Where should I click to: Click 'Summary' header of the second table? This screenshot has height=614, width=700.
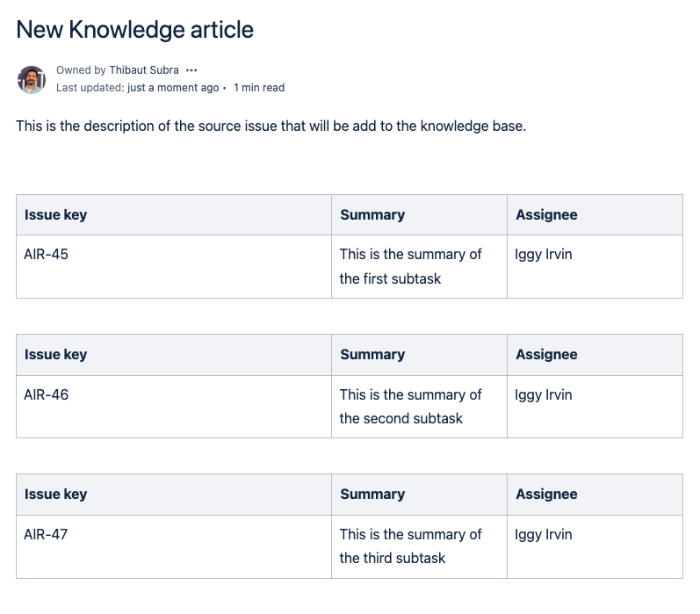372,355
